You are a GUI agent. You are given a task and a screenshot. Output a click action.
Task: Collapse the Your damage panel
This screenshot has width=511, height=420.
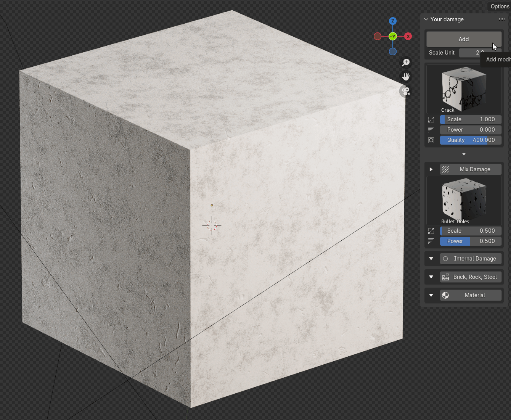pos(426,19)
